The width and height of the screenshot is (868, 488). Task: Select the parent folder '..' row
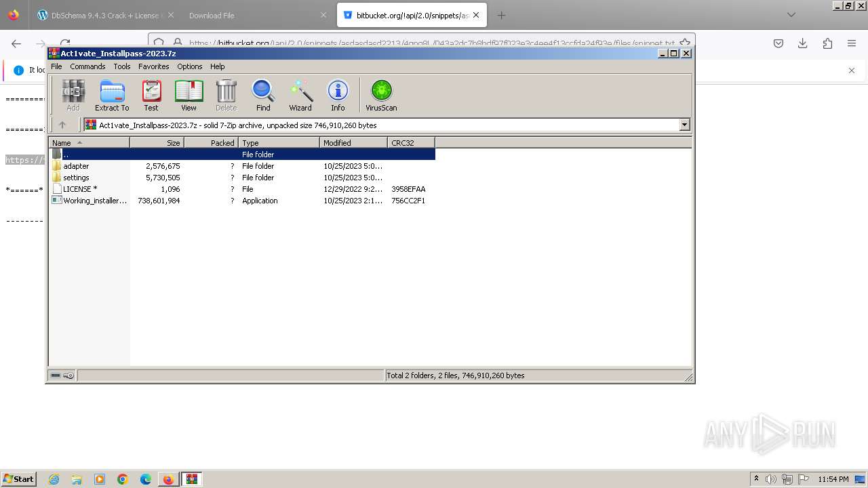tap(242, 155)
